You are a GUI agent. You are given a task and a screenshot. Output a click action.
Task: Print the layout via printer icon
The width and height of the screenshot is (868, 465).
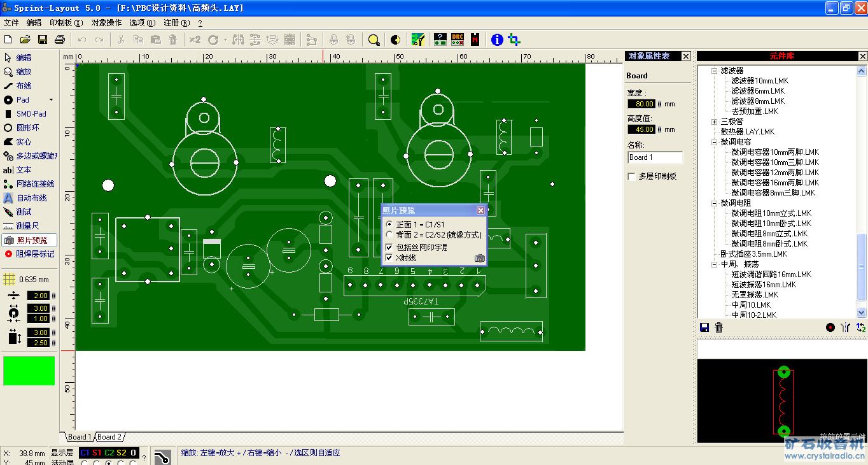pos(60,39)
